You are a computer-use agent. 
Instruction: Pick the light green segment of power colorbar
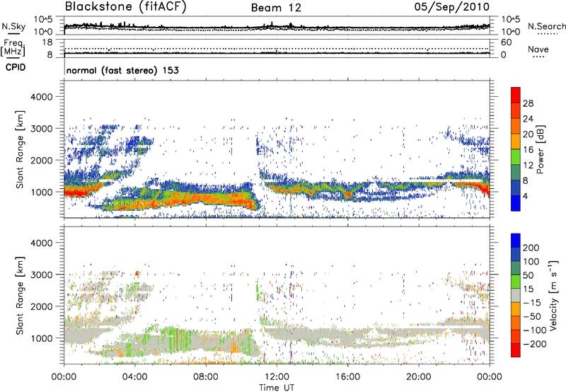point(516,157)
